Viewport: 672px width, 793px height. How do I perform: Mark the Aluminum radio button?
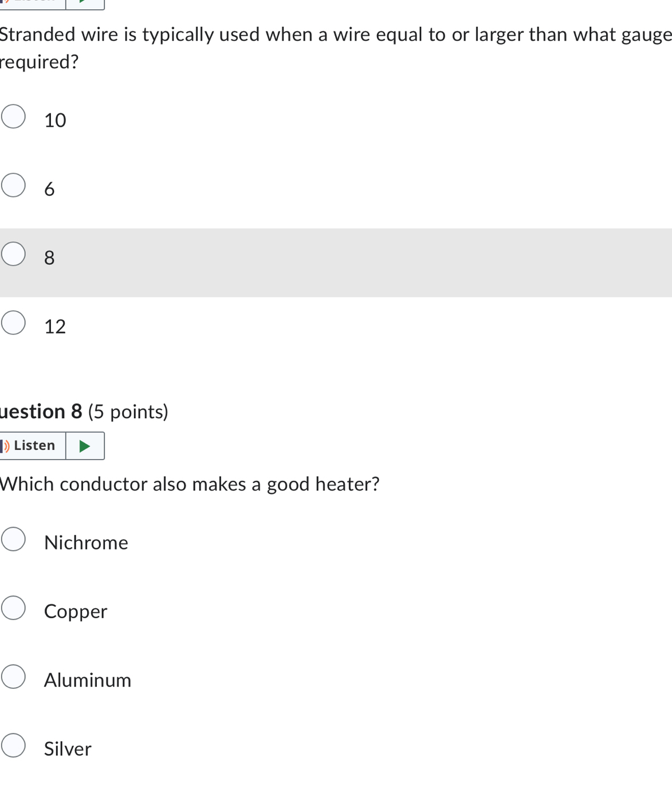(x=13, y=677)
